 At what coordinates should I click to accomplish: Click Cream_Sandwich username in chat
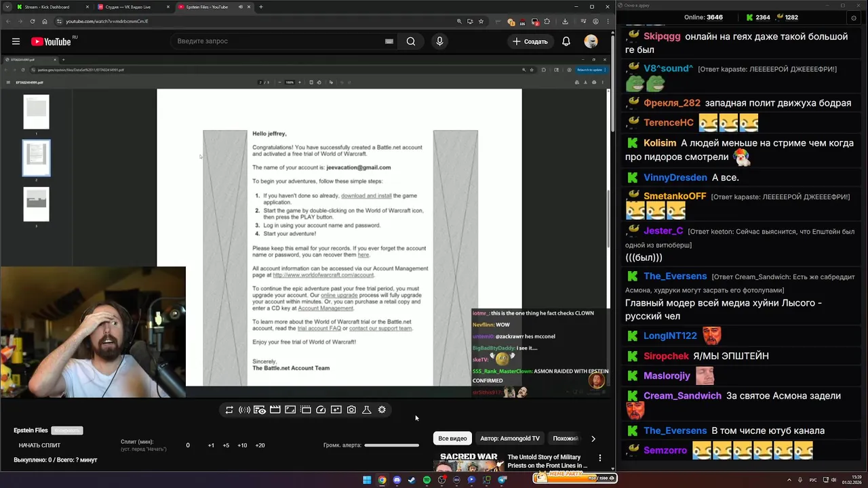682,396
